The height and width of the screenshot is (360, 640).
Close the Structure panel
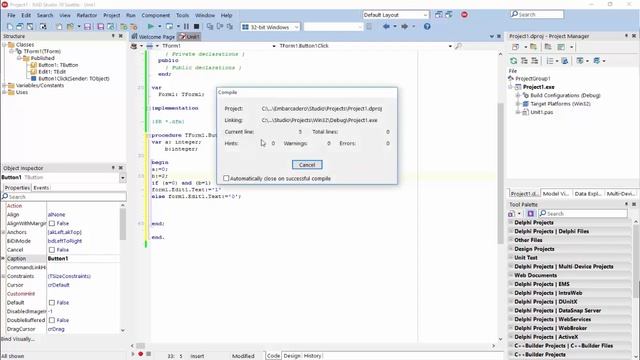click(121, 36)
